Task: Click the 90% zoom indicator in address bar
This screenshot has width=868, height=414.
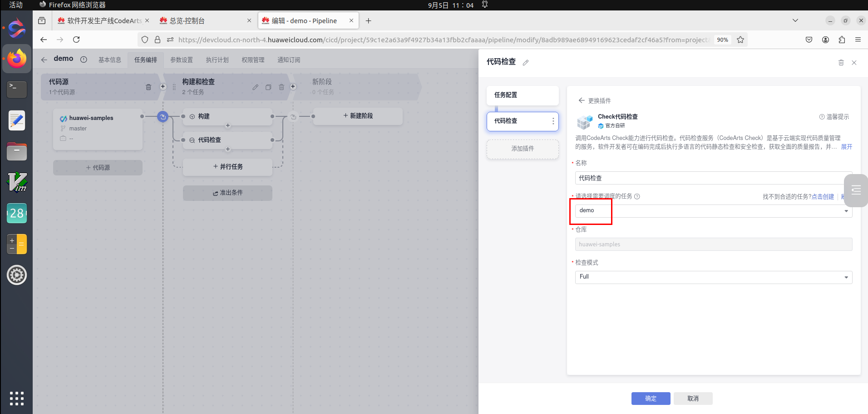Action: [722, 40]
